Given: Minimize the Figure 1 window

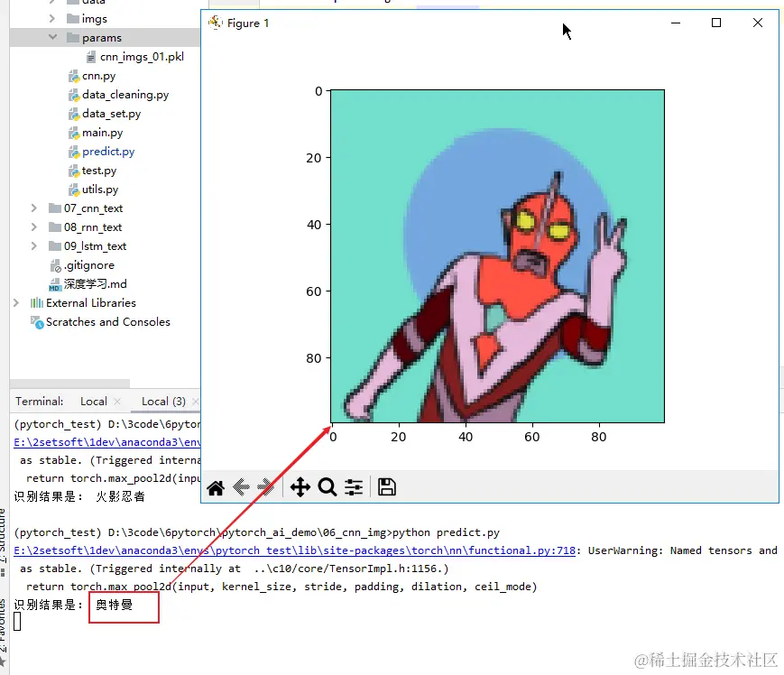Looking at the screenshot, I should [676, 23].
